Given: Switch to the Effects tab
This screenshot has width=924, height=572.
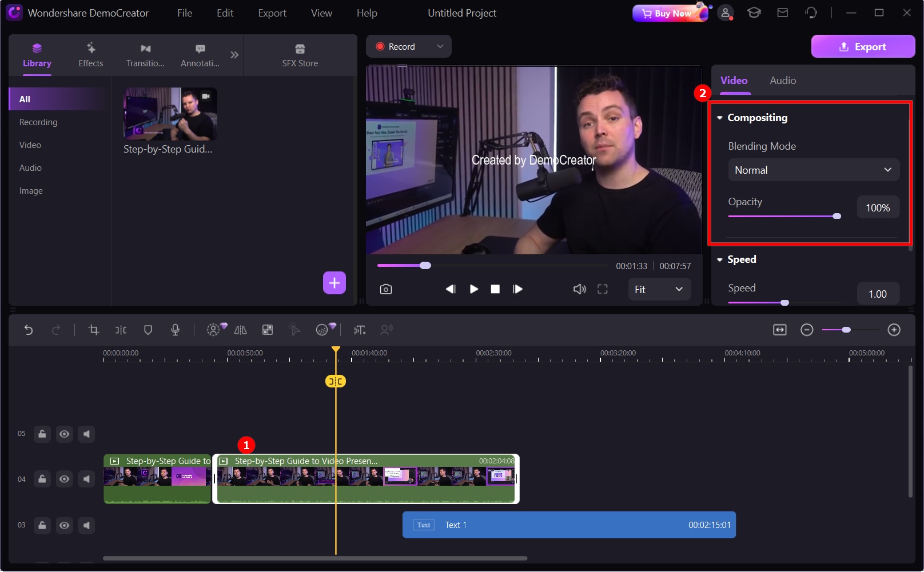Looking at the screenshot, I should [x=91, y=55].
